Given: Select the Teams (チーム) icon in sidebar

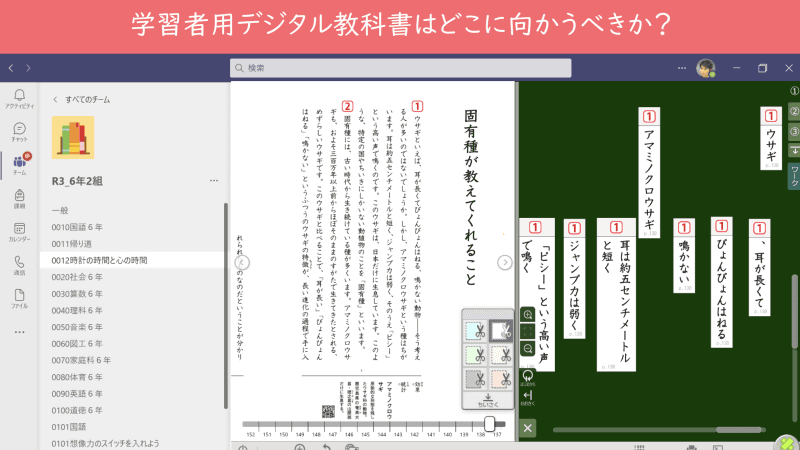Looking at the screenshot, I should 19,165.
